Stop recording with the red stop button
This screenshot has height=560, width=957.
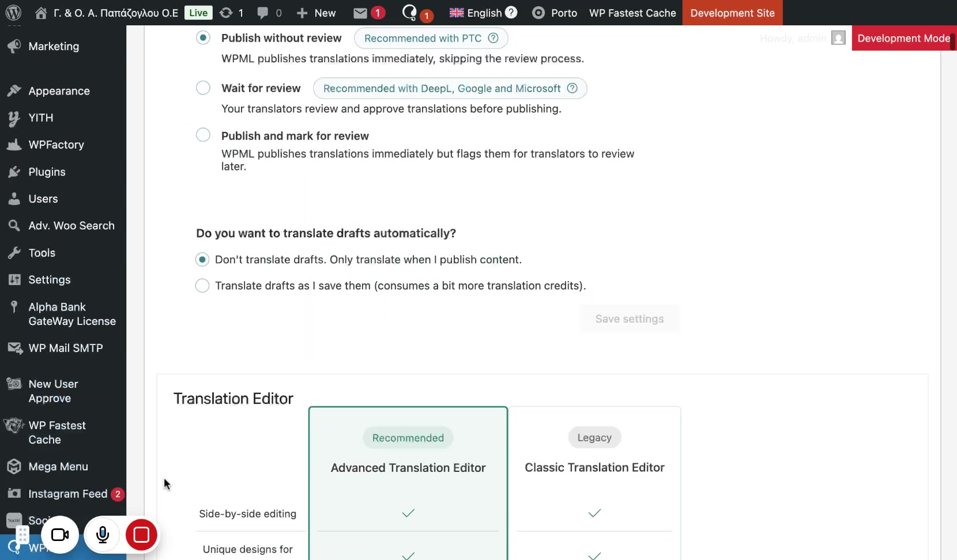click(141, 535)
